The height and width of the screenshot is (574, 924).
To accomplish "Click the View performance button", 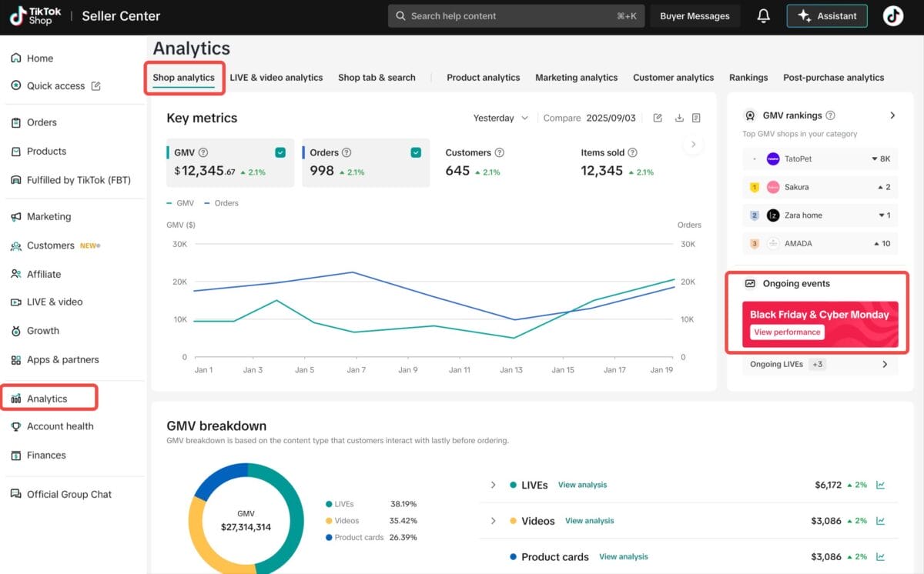I will click(x=787, y=332).
